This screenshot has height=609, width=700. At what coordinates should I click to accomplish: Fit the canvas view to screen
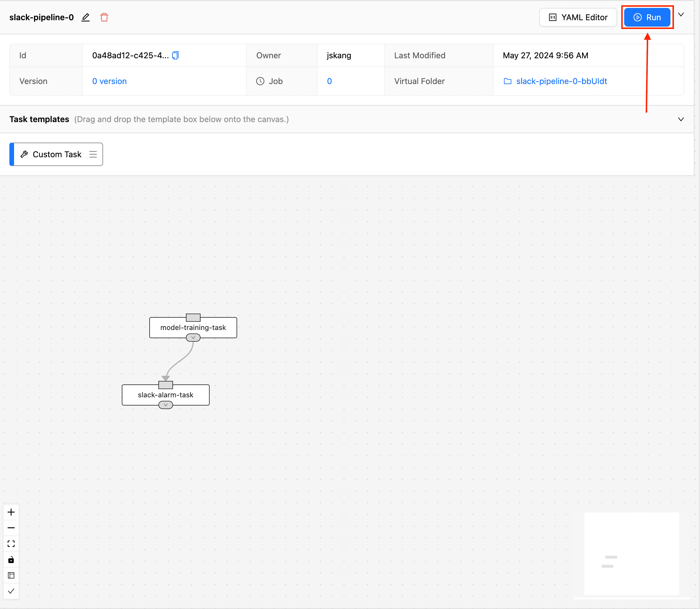tap(11, 544)
